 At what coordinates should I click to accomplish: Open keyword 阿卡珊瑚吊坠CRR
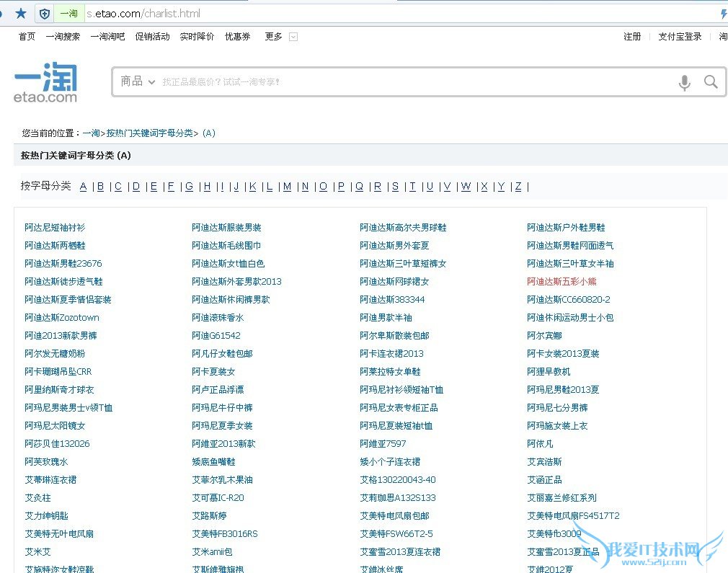58,371
